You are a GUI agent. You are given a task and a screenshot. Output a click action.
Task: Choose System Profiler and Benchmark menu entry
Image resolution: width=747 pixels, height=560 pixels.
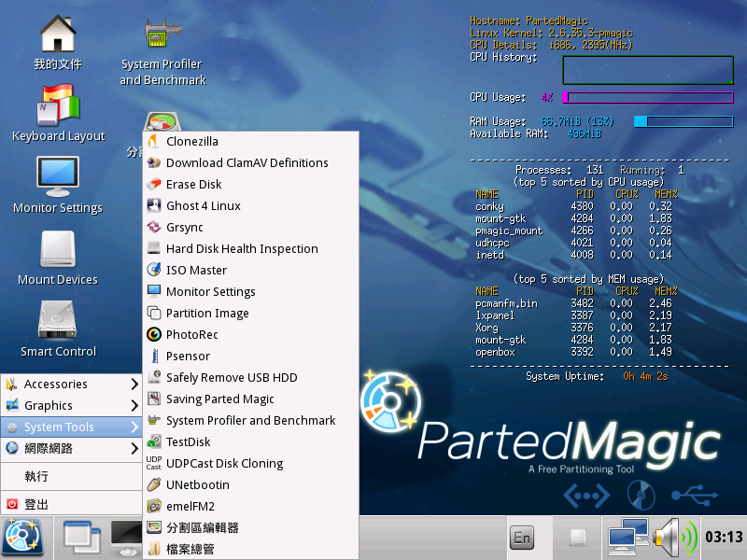pos(250,420)
